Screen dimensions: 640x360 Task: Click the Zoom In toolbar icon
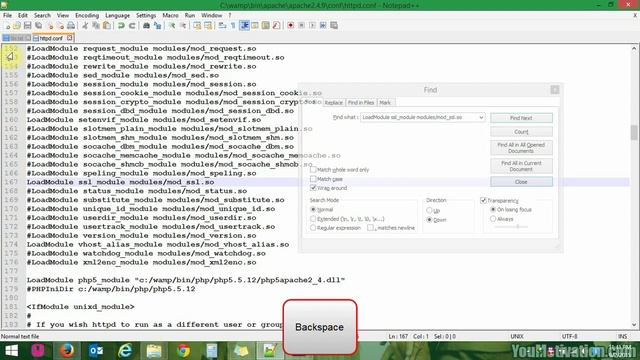pos(172,26)
